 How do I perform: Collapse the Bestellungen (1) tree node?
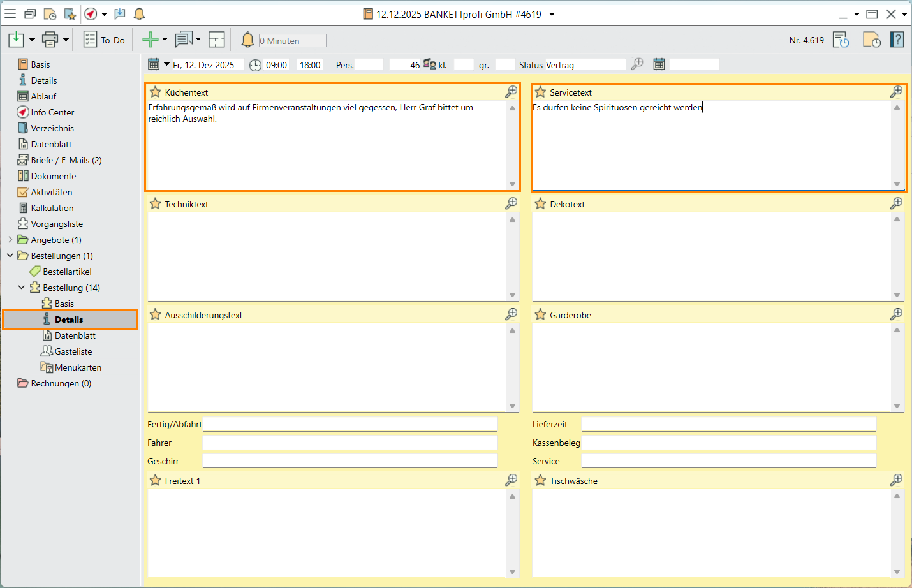point(10,256)
